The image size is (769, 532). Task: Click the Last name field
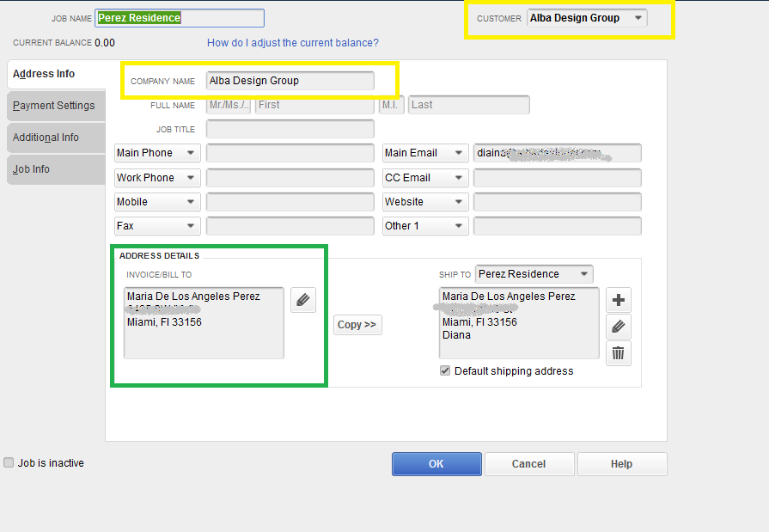(469, 105)
